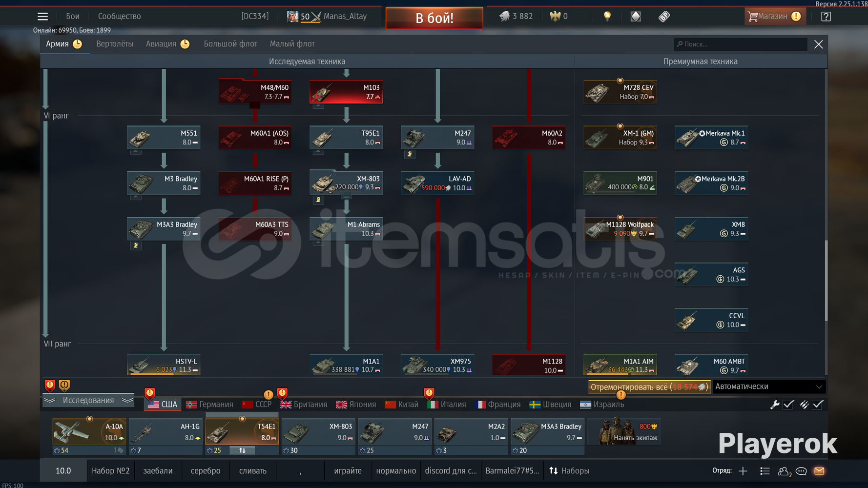Switch to the Армия tab
Image resolution: width=868 pixels, height=488 pixels.
64,44
